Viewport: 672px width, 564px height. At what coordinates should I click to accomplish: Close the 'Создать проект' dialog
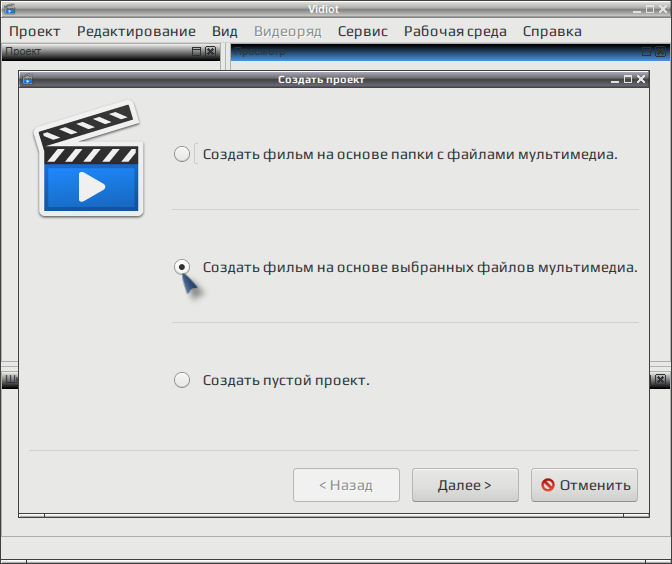click(641, 79)
